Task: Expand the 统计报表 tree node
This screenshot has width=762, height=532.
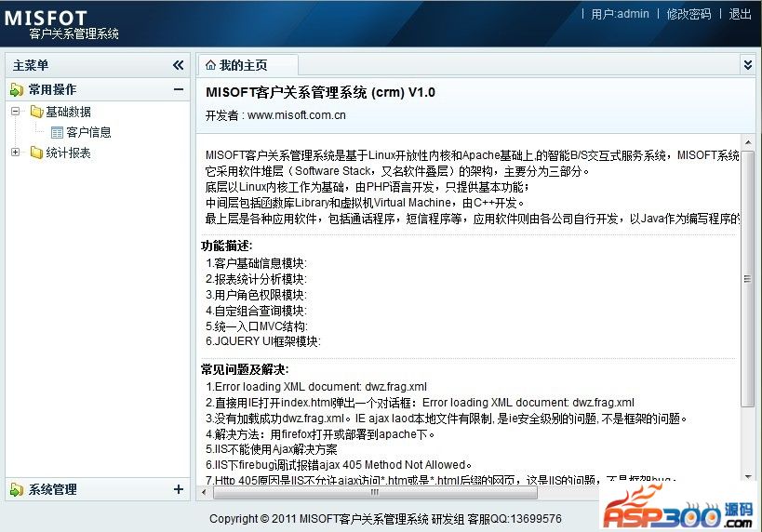Action: pos(16,153)
